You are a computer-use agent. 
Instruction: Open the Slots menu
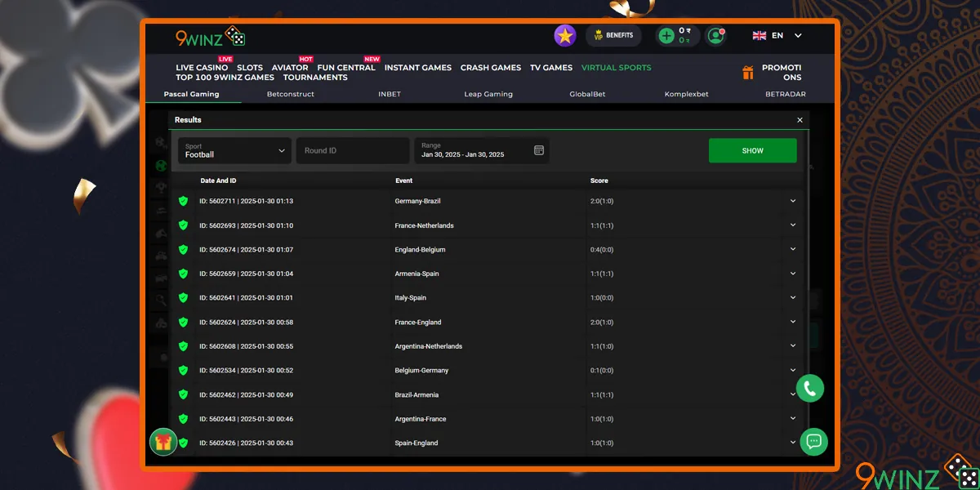click(250, 68)
